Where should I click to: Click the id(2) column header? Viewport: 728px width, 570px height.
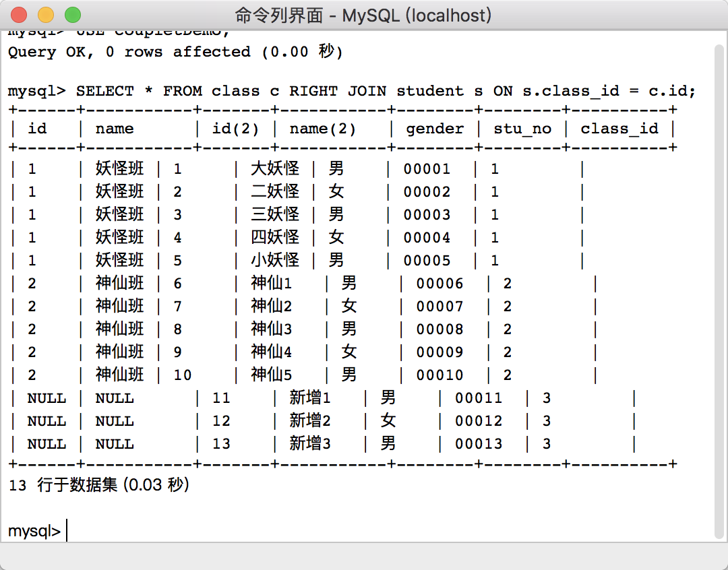click(231, 129)
